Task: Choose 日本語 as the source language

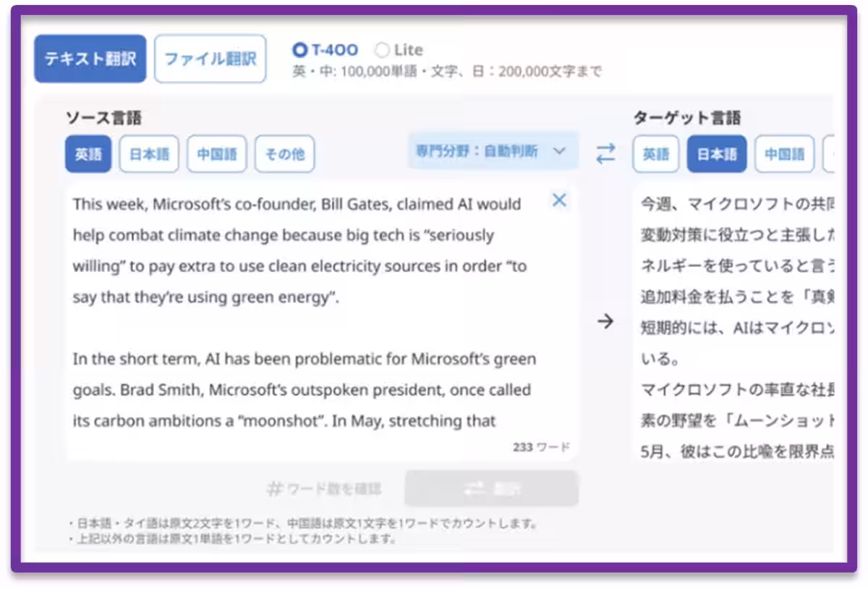Action: [149, 154]
